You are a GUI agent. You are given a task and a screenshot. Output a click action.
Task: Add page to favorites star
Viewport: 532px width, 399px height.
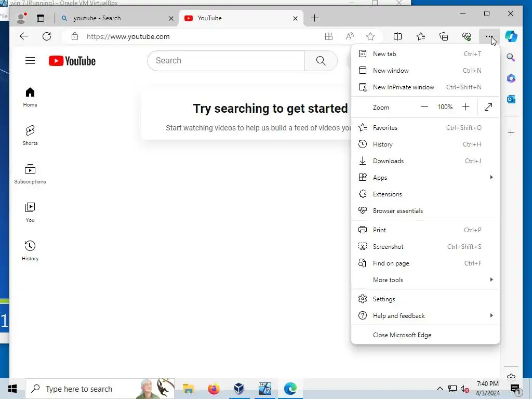[370, 36]
